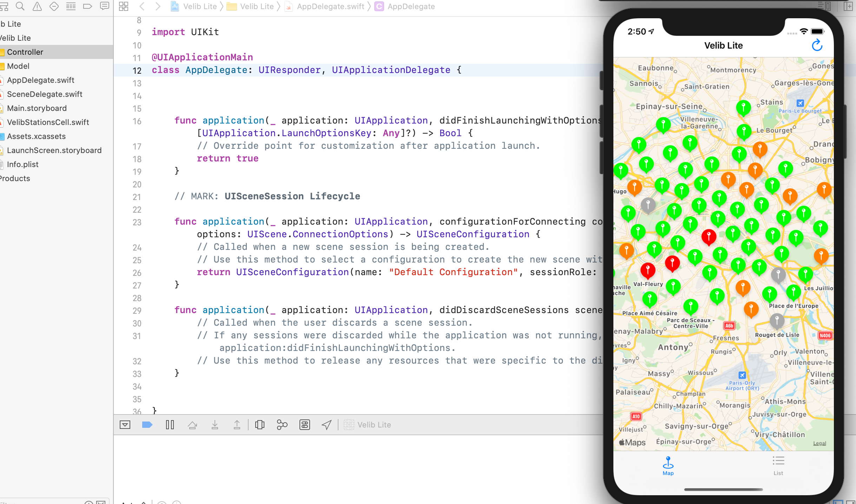Click the forward navigation arrow in breadcrumb
This screenshot has height=504, width=856.
click(x=158, y=7)
